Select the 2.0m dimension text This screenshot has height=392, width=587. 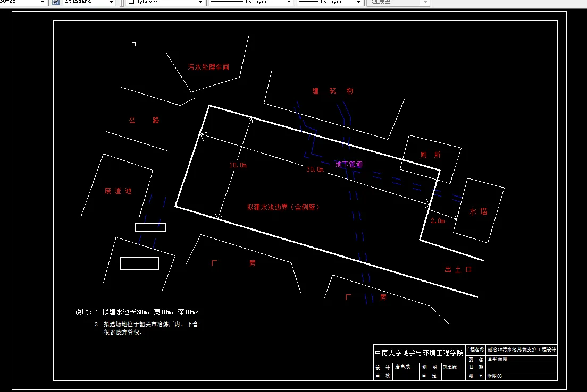click(x=438, y=221)
